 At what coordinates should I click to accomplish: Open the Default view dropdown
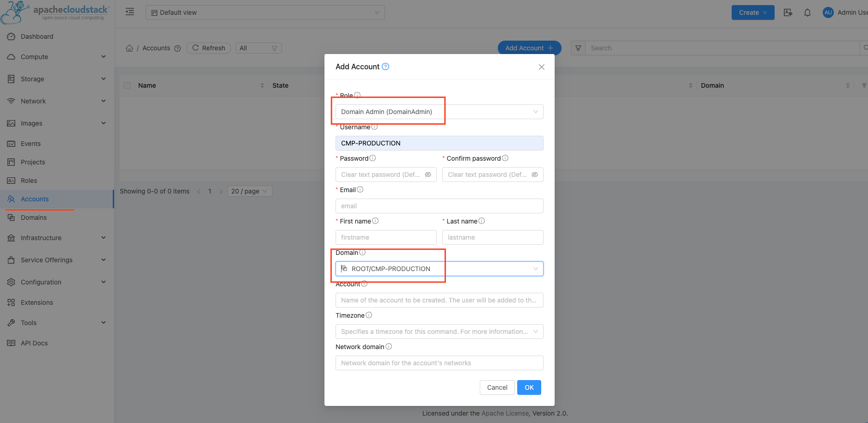(265, 12)
